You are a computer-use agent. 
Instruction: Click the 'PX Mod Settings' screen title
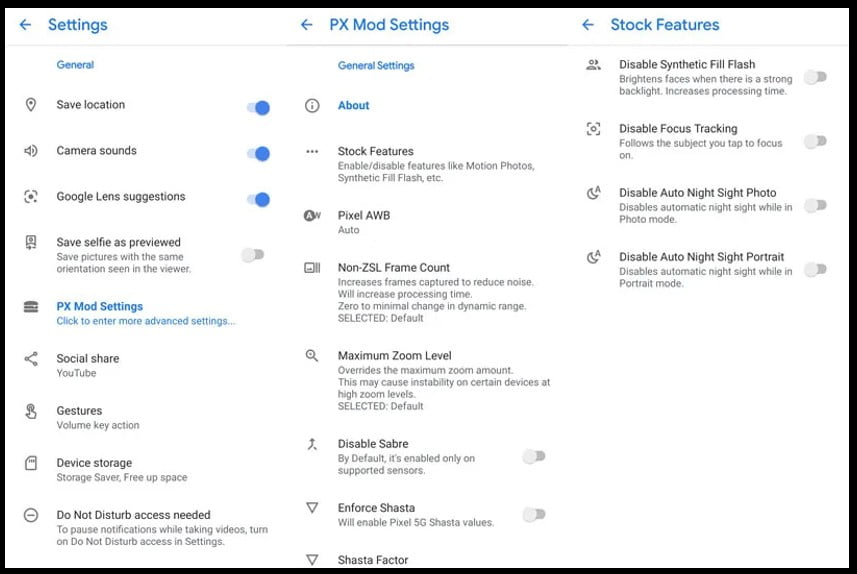[x=389, y=25]
